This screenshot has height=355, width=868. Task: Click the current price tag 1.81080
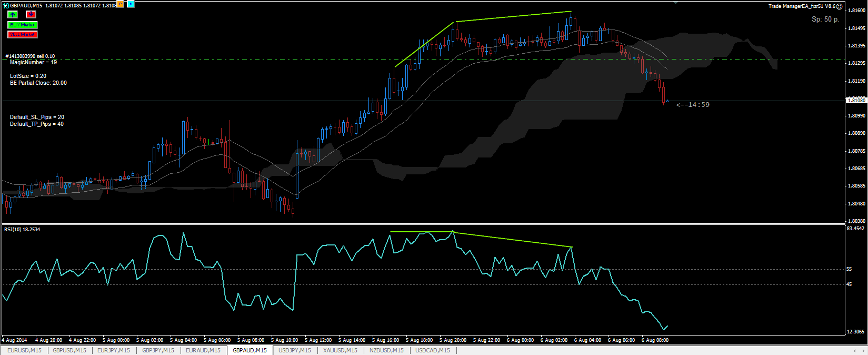coord(856,100)
